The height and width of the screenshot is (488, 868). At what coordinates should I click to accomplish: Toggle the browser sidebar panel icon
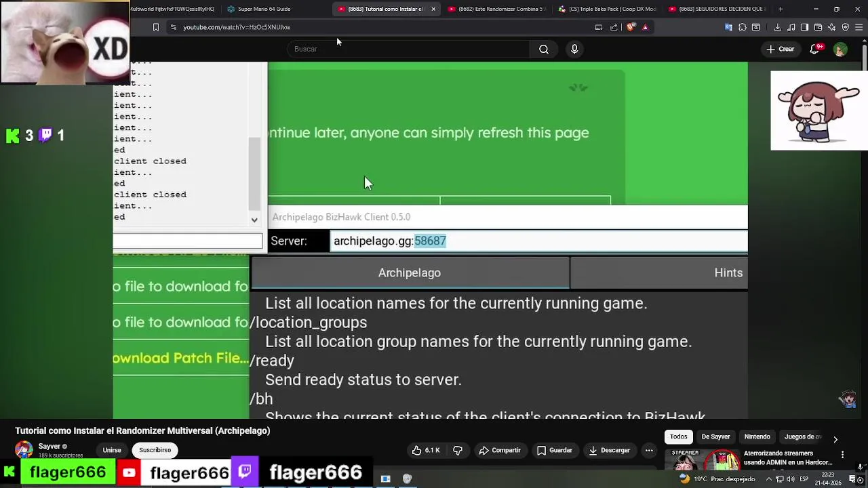click(804, 27)
